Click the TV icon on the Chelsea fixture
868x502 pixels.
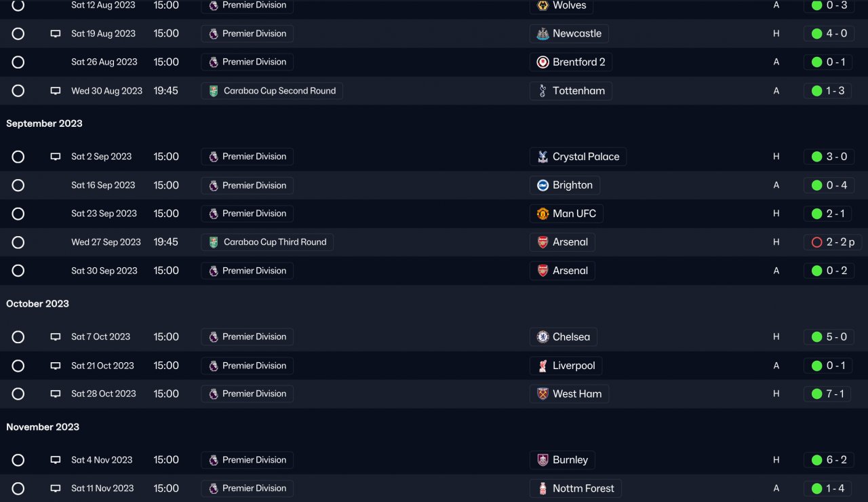point(56,337)
